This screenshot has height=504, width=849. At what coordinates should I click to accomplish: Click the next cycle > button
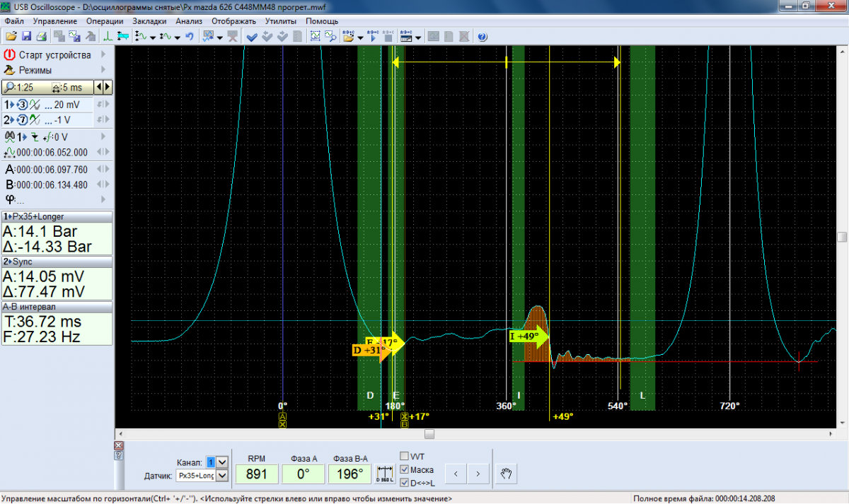[478, 474]
